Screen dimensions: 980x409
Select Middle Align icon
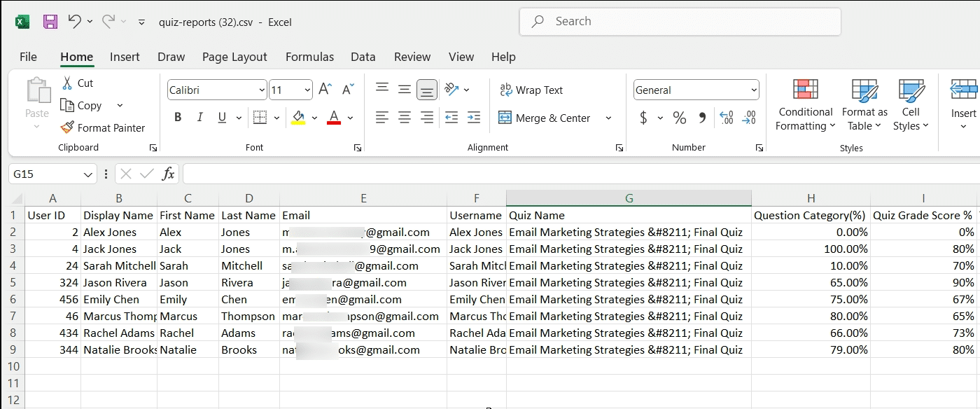pyautogui.click(x=405, y=89)
